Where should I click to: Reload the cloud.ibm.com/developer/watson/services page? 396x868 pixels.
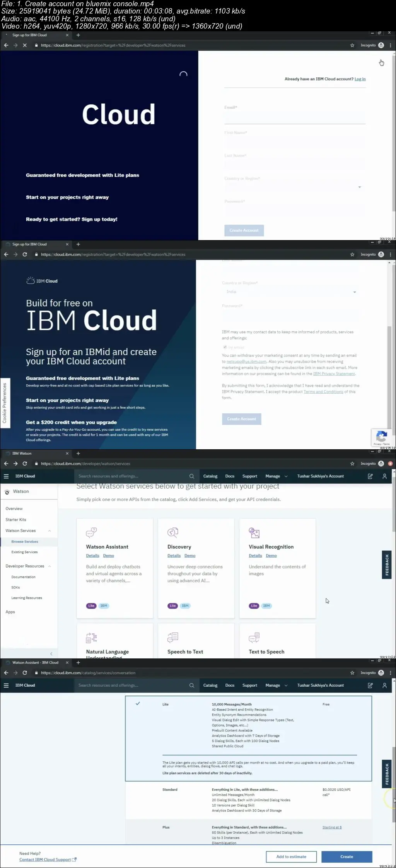click(x=25, y=464)
